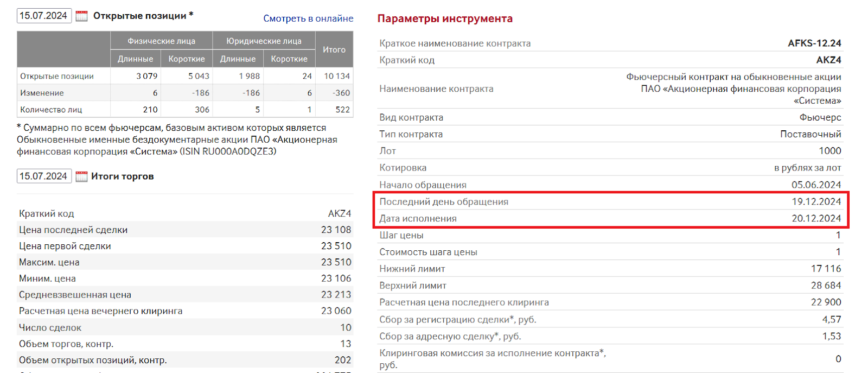Click the Котировка value в рублях за лот
The height and width of the screenshot is (373, 868).
pyautogui.click(x=807, y=168)
